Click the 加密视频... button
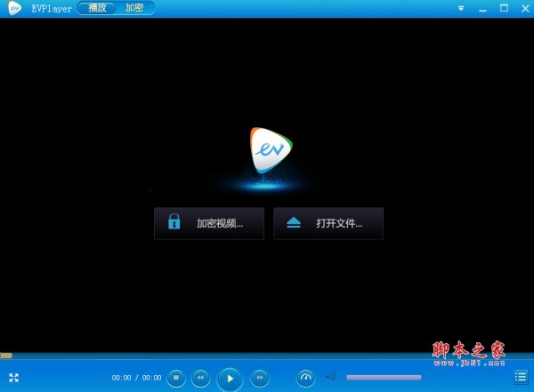534x392 pixels. tap(209, 224)
